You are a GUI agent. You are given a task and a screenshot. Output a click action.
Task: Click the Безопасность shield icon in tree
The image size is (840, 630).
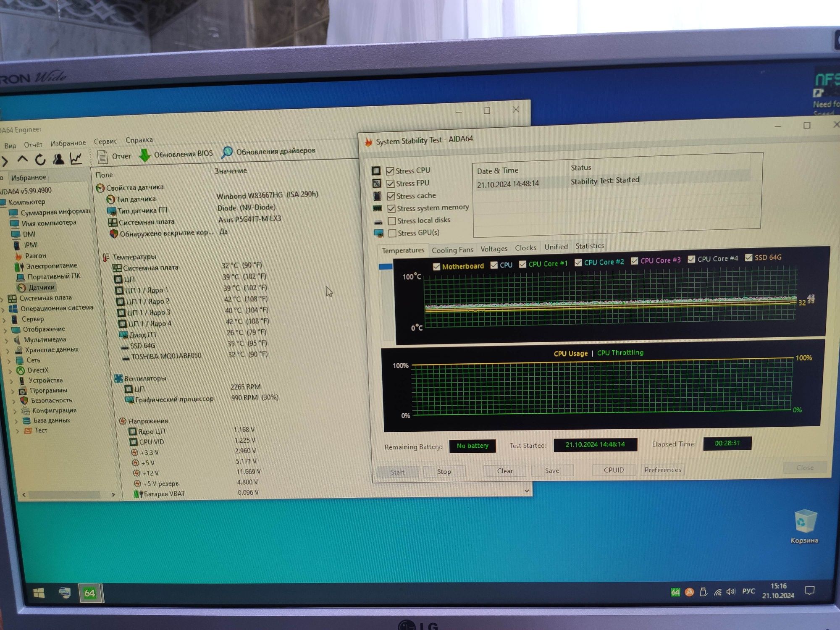[x=24, y=401]
